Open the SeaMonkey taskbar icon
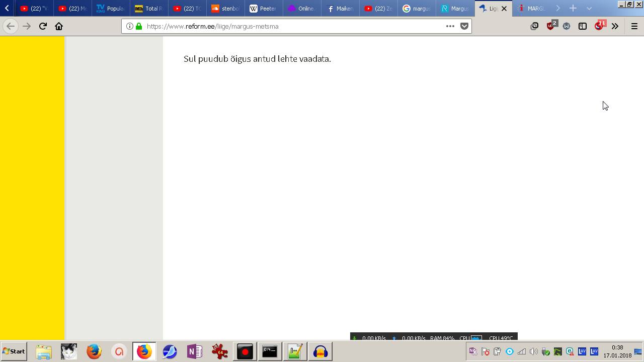 [x=170, y=351]
